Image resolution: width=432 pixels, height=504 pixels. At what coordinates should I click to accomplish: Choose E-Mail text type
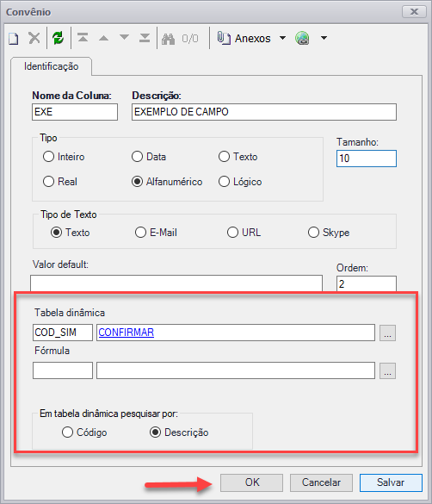[x=156, y=233]
